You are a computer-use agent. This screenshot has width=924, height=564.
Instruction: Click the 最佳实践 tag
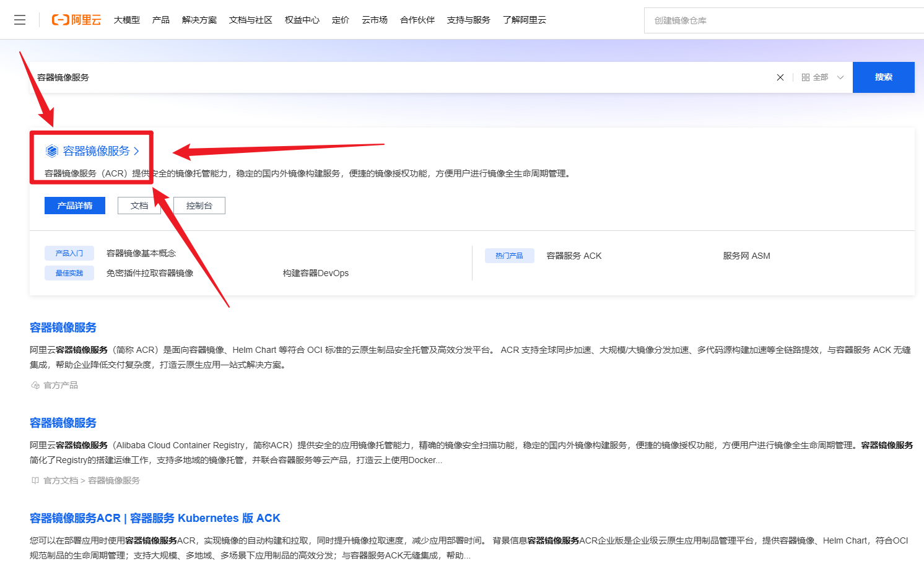tap(69, 273)
